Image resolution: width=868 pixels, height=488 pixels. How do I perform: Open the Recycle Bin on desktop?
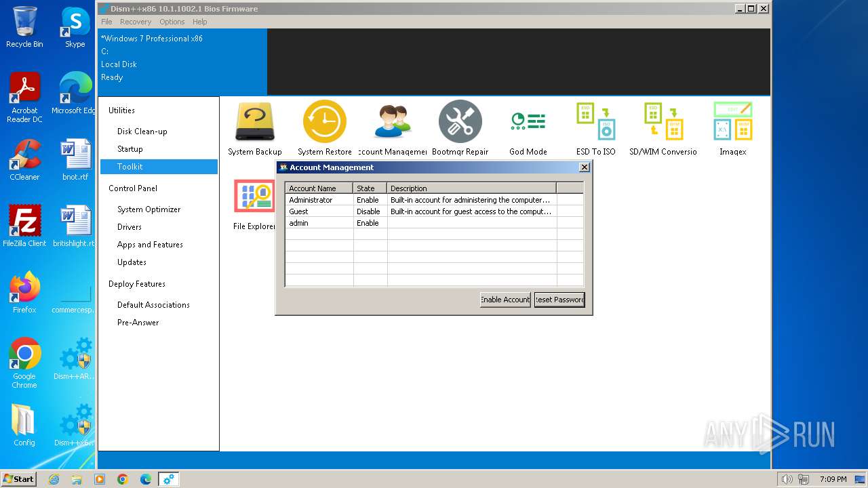pyautogui.click(x=24, y=27)
